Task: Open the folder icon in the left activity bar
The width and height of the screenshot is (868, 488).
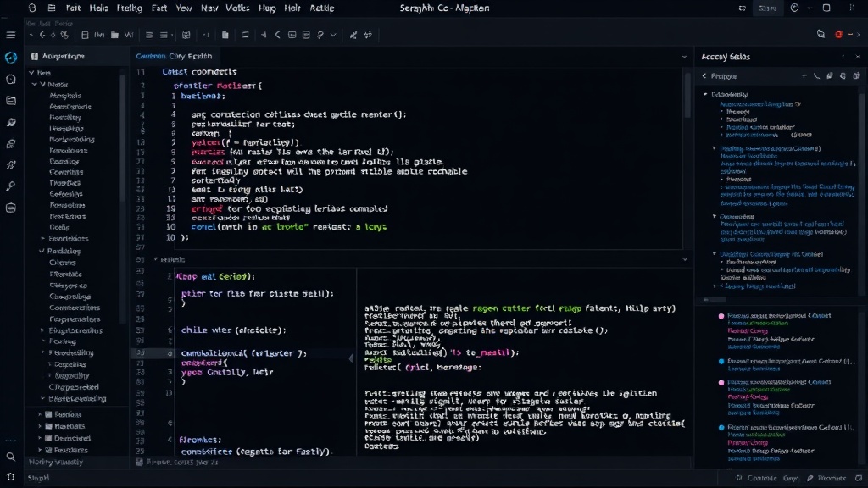Action: tap(11, 101)
